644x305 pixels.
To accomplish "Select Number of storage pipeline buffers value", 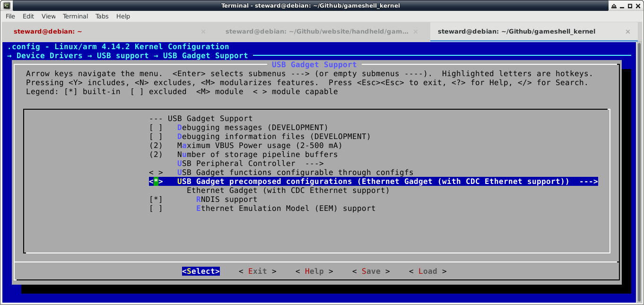I will coord(156,155).
